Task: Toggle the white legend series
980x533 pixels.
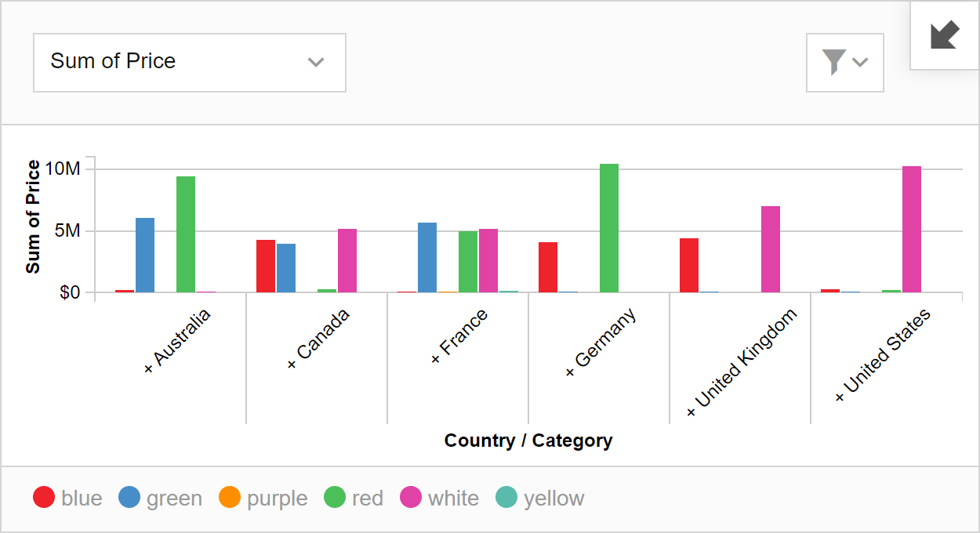Action: pyautogui.click(x=440, y=498)
